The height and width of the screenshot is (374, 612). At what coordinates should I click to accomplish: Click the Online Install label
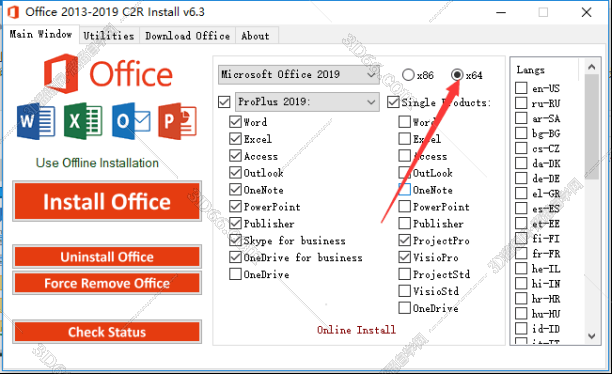coord(356,330)
